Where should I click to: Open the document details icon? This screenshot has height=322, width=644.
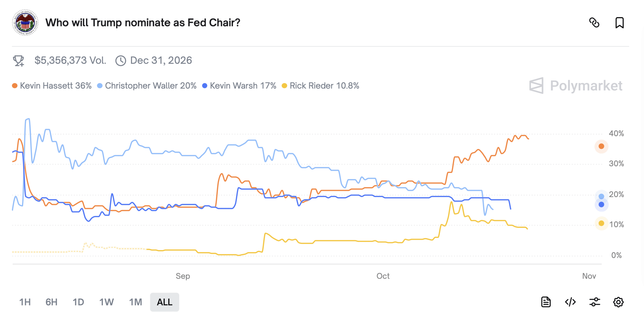coord(546,302)
